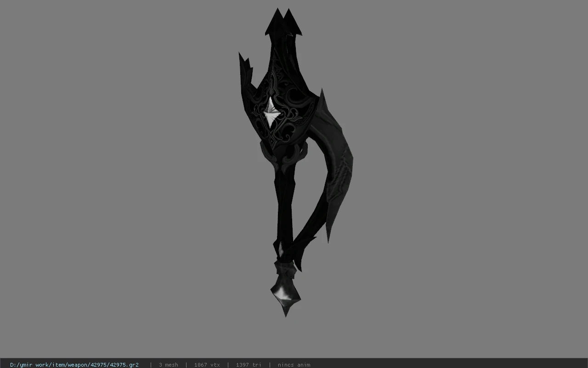Viewport: 588px width, 368px height.
Task: Click the '1067 vtx' vertex count
Action: point(207,365)
